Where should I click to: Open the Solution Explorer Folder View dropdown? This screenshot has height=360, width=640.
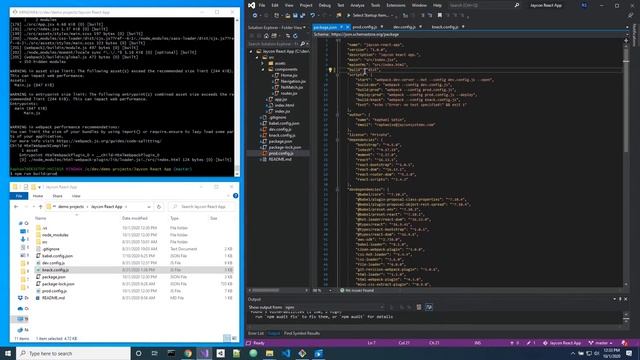304,27
